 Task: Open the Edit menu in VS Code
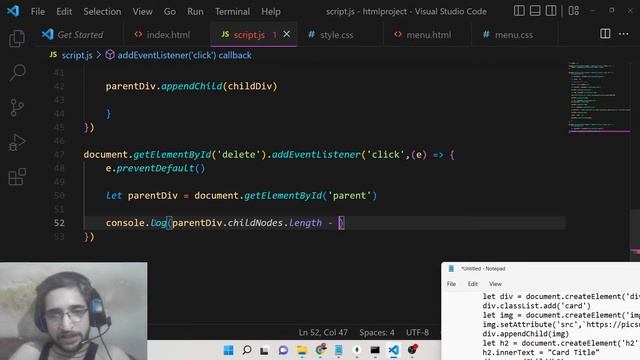pos(64,11)
